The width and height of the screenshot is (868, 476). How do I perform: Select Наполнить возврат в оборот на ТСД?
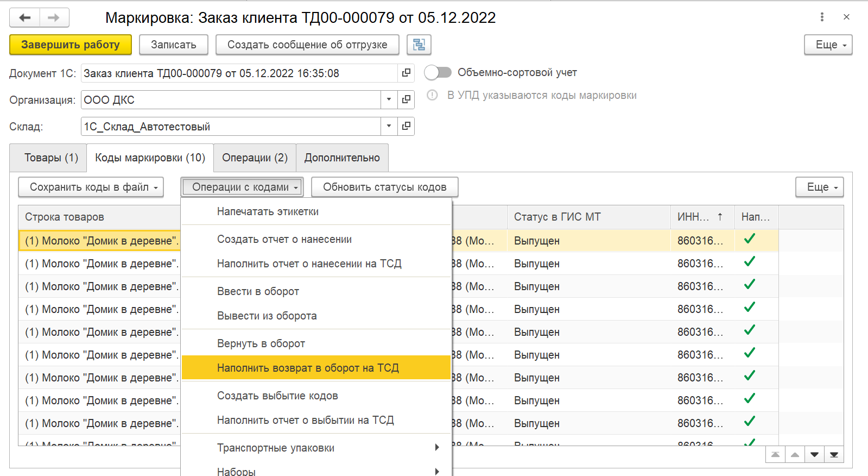(316, 368)
